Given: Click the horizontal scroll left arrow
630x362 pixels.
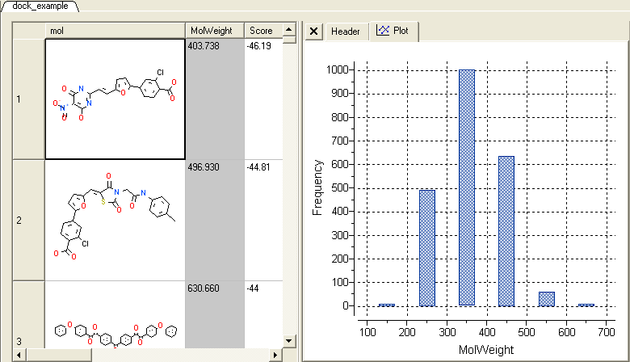Looking at the screenshot, I should point(19,355).
